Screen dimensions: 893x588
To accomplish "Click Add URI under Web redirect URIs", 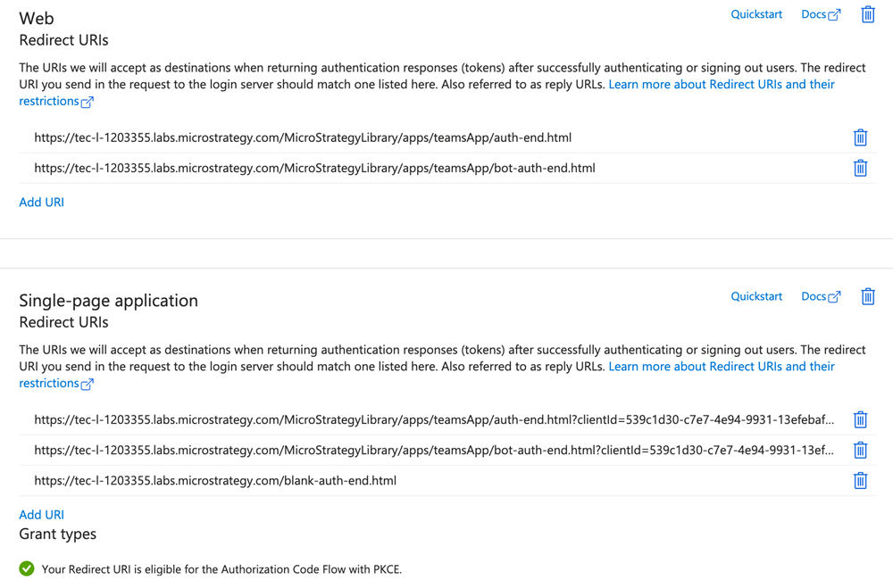I will tap(42, 202).
